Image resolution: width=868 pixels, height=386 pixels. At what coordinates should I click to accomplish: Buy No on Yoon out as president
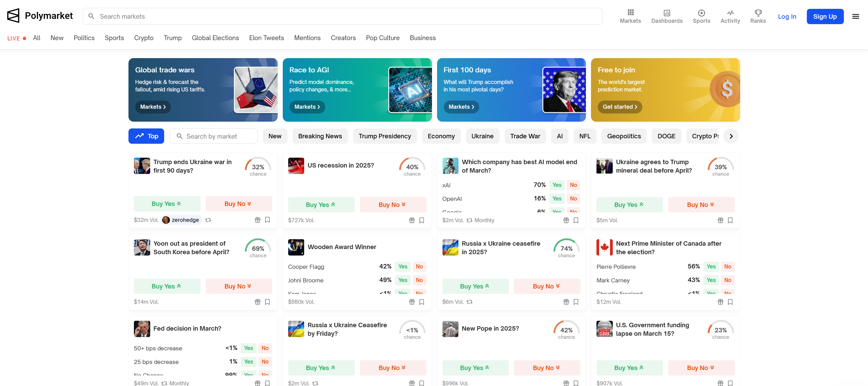(239, 286)
